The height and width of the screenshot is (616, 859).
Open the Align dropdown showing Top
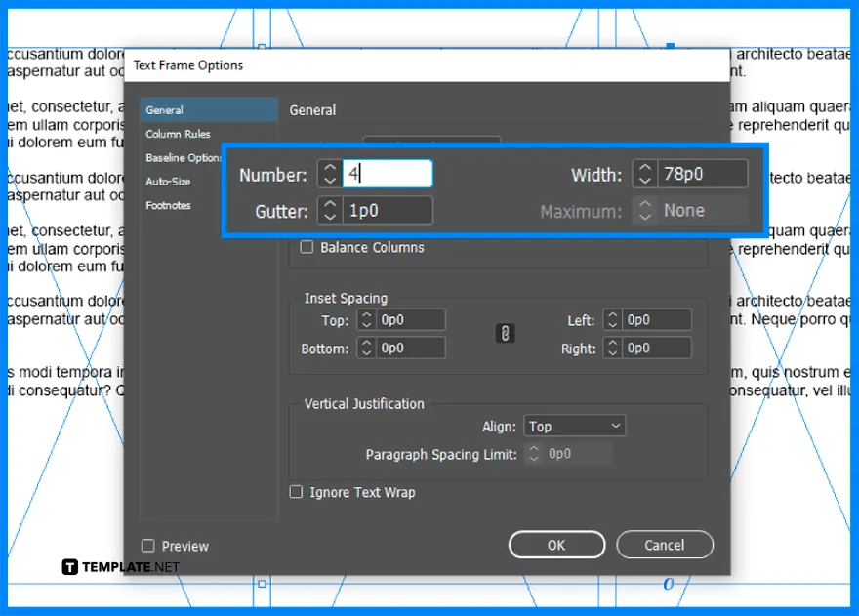coord(574,425)
